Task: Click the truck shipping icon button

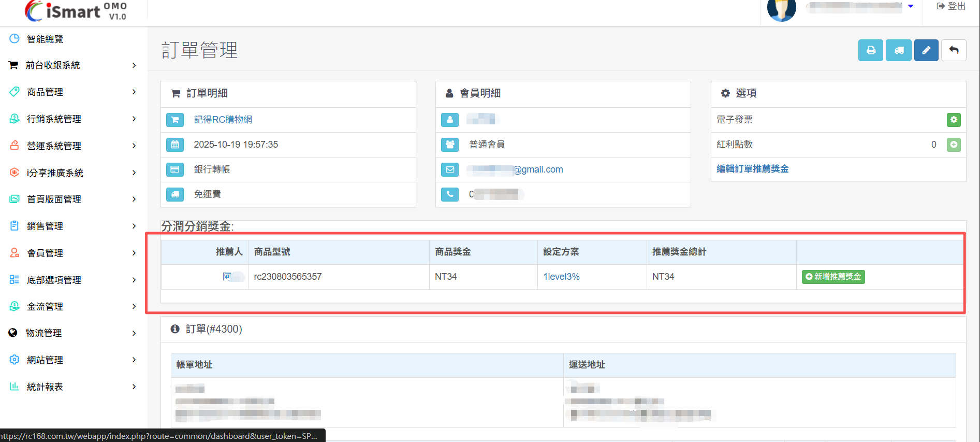Action: [898, 50]
